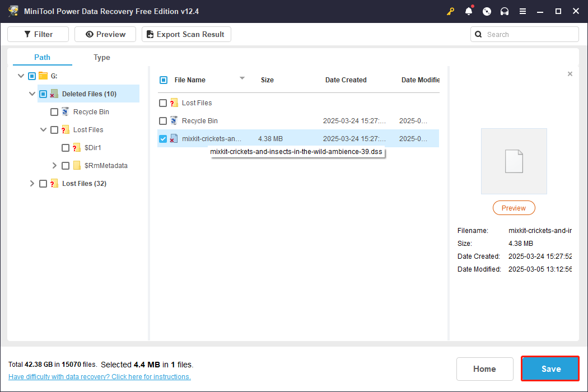Click Export Scan Result button
588x392 pixels.
pyautogui.click(x=186, y=34)
